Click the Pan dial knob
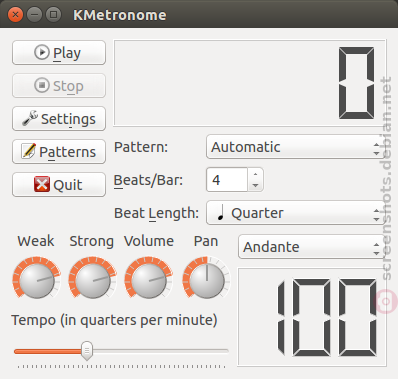Image resolution: width=398 pixels, height=379 pixels. [206, 277]
